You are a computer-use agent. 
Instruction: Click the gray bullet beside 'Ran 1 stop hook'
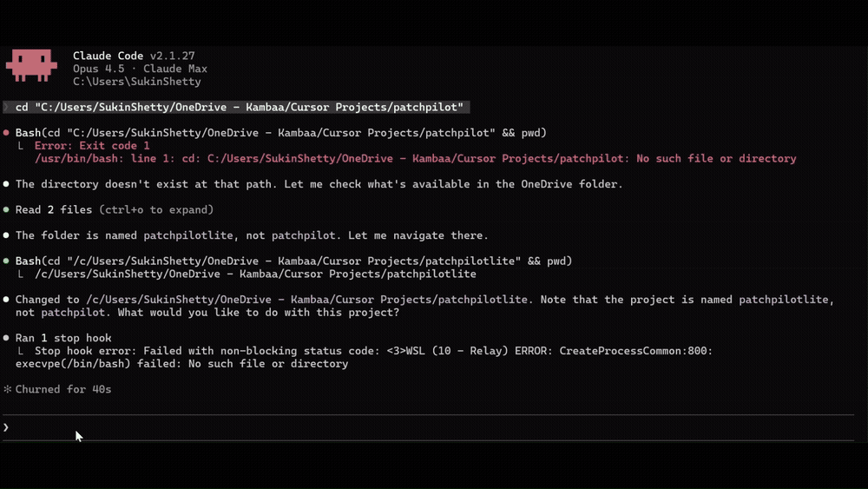tap(6, 338)
